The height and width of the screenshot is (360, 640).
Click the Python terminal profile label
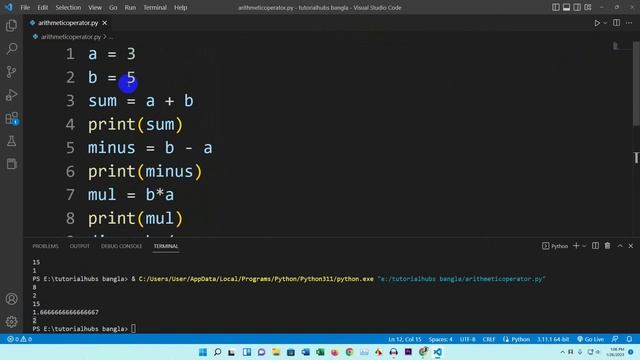555,246
